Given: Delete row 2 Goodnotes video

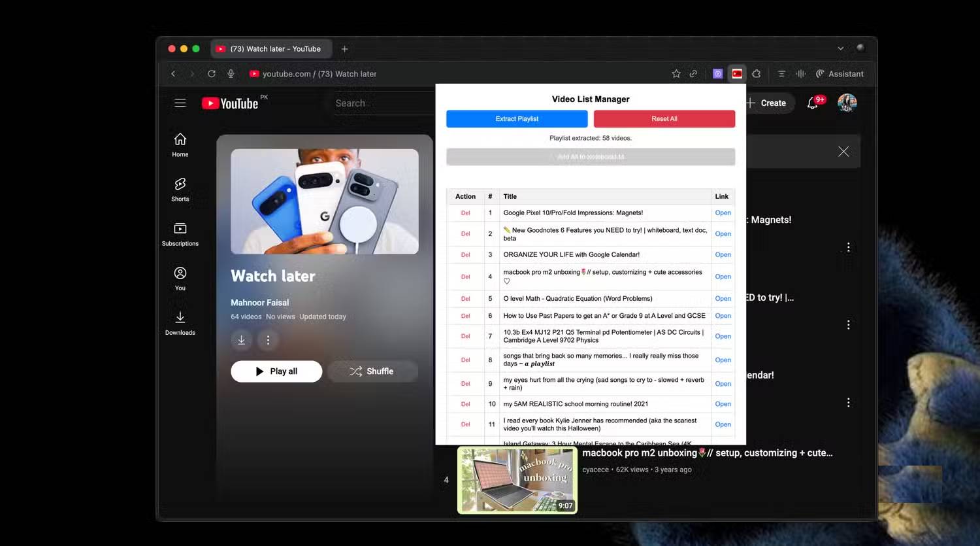Looking at the screenshot, I should (x=465, y=233).
